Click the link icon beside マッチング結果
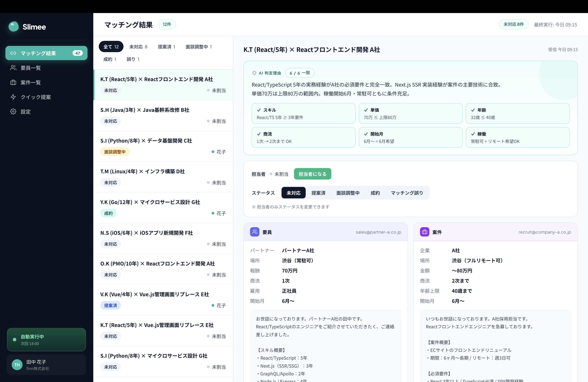This screenshot has height=382, width=588. tap(13, 53)
